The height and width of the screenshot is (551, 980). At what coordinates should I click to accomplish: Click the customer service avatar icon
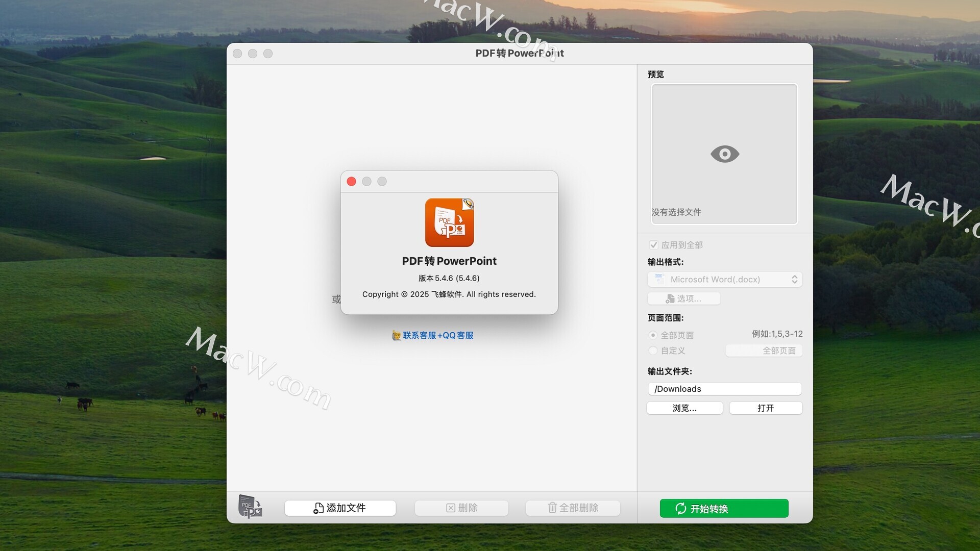[396, 335]
